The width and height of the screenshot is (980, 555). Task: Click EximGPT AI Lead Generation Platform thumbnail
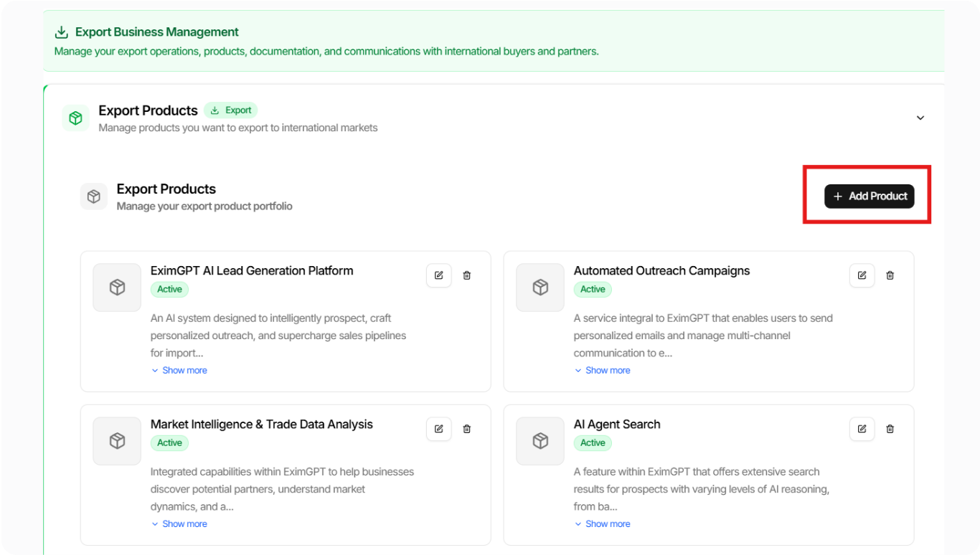(x=117, y=288)
